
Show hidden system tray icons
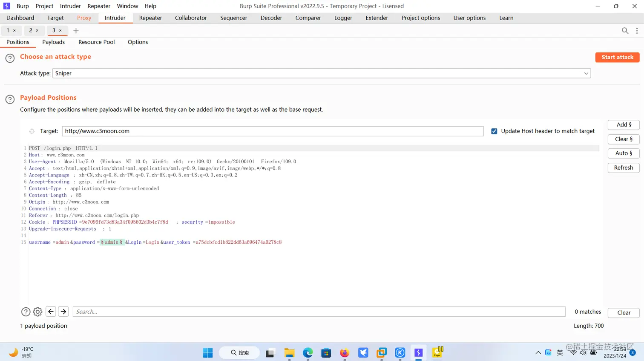click(x=538, y=352)
